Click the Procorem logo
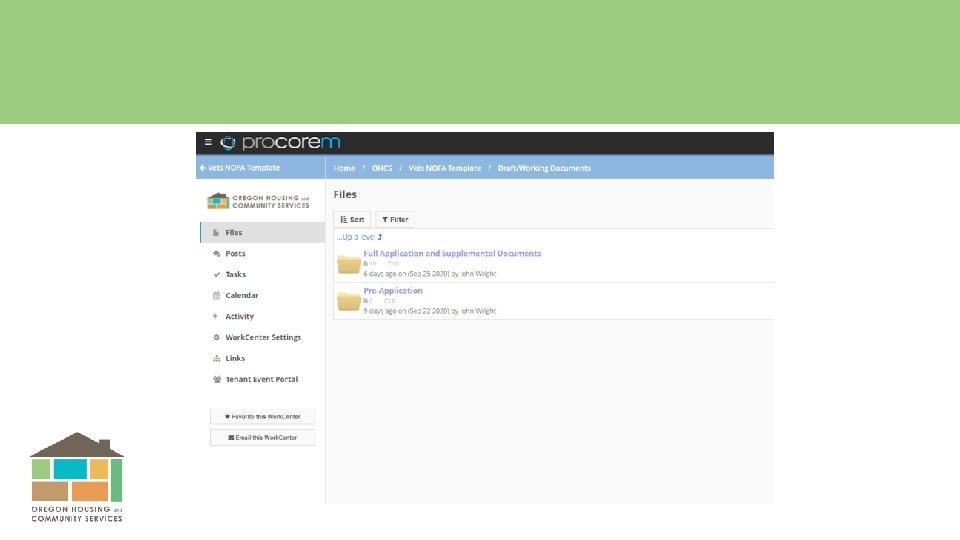 (x=280, y=143)
